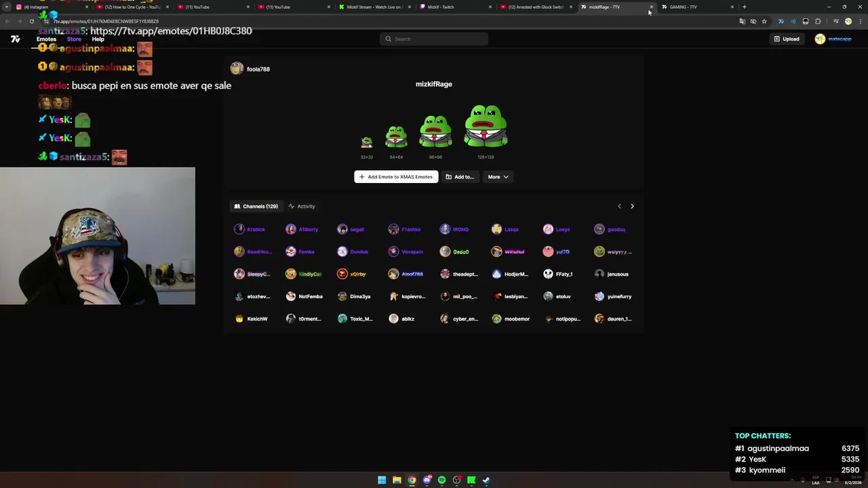
Task: Open the matecapp profile avatar
Action: [x=820, y=39]
